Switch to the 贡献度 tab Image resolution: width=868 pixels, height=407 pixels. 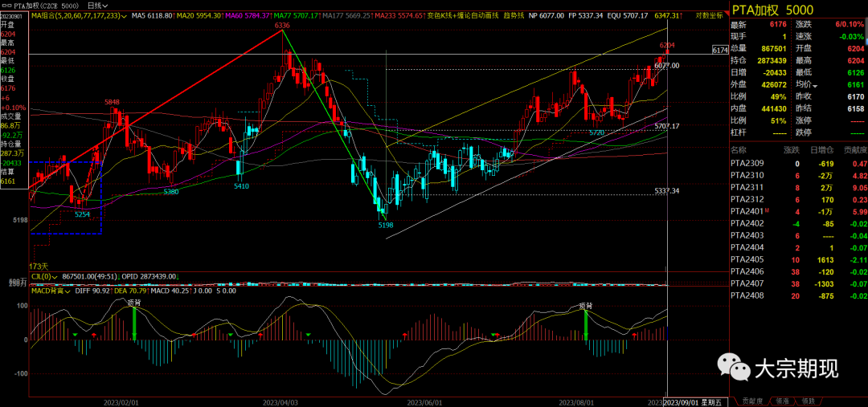751,401
